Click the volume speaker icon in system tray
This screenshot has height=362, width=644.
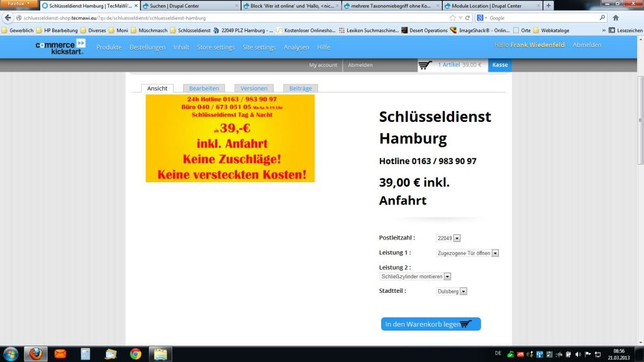click(x=577, y=354)
